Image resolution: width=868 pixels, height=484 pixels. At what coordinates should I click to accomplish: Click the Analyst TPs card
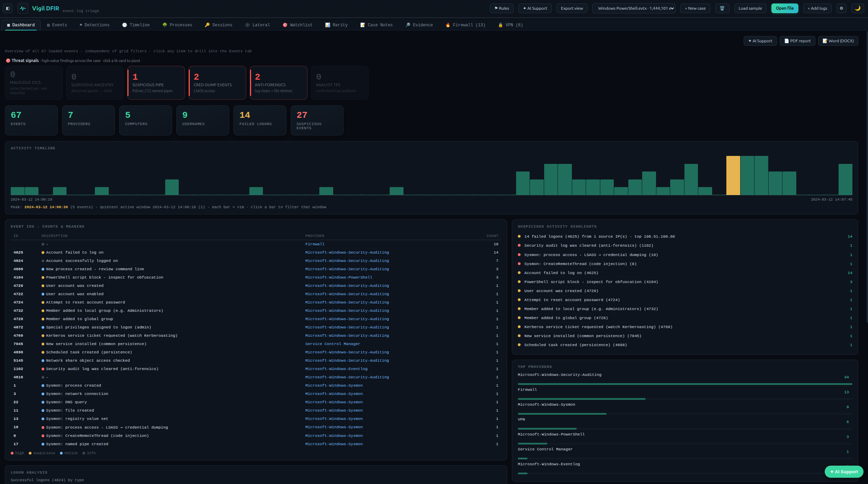[339, 83]
